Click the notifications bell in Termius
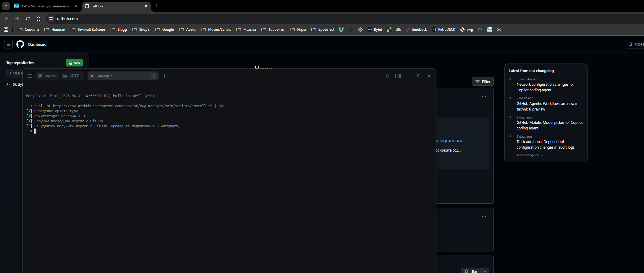Image resolution: width=644 pixels, height=273 pixels. (x=387, y=76)
